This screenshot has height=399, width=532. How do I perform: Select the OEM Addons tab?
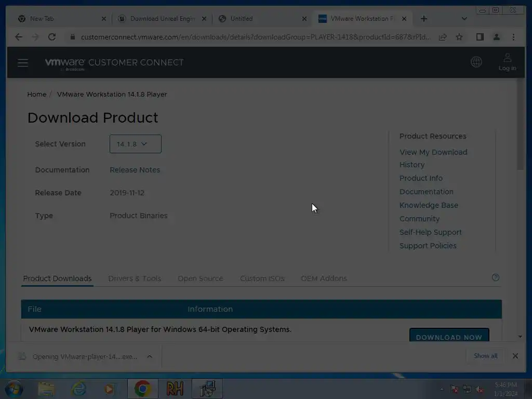(324, 278)
